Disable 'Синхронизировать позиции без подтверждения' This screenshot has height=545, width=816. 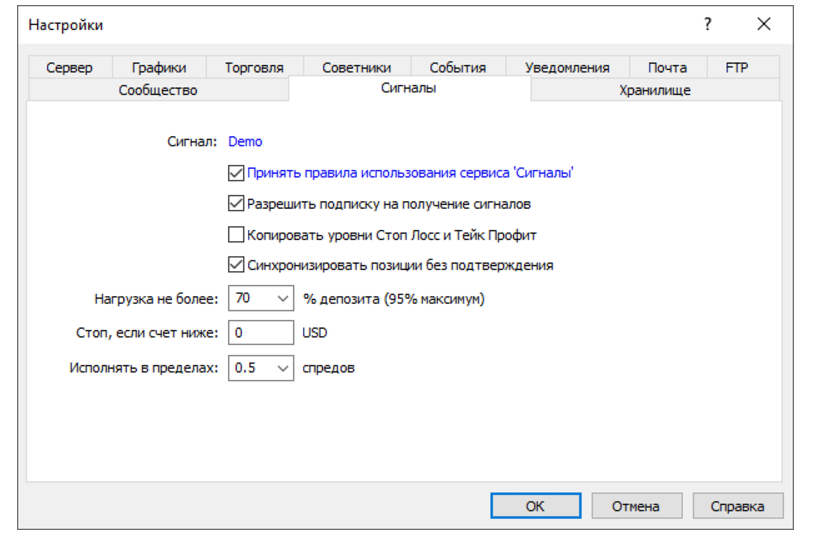click(x=236, y=266)
